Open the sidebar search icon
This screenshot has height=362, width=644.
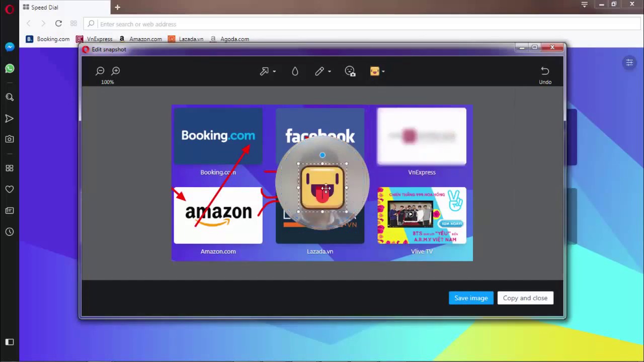(10, 97)
